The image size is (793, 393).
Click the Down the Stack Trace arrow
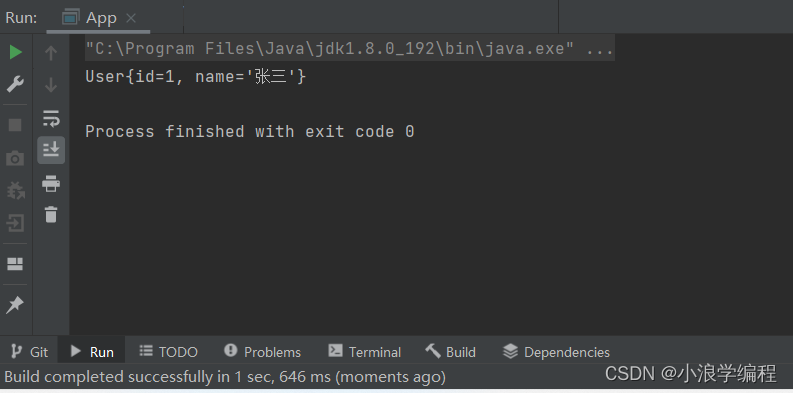coord(51,85)
